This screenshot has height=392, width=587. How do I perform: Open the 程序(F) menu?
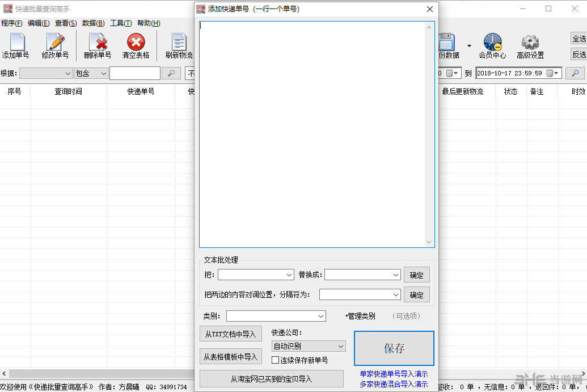point(12,23)
